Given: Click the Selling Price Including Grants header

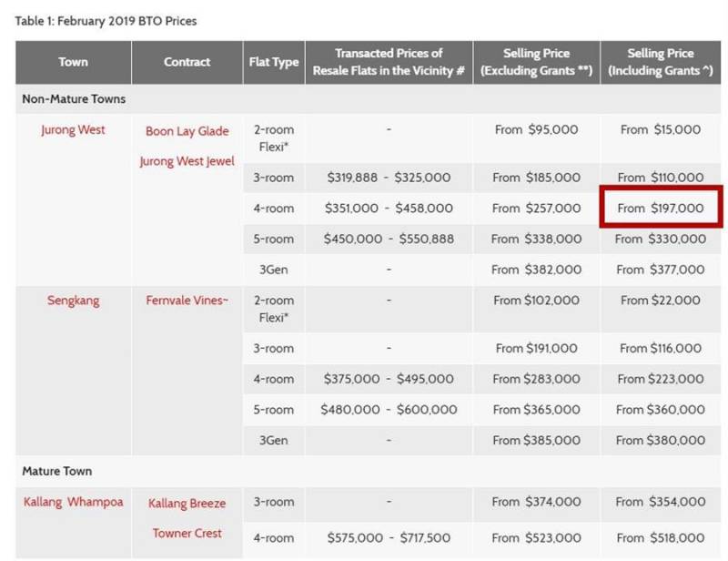Looking at the screenshot, I should (662, 63).
